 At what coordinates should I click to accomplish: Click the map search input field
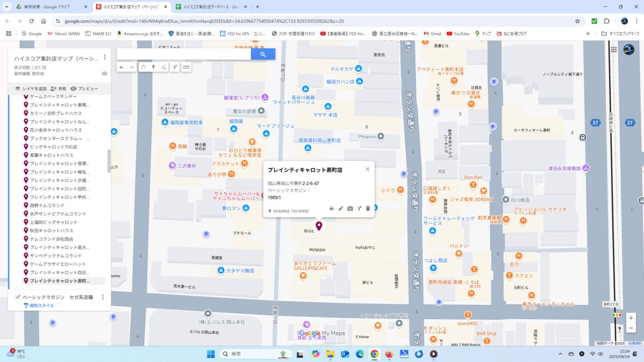[x=184, y=54]
